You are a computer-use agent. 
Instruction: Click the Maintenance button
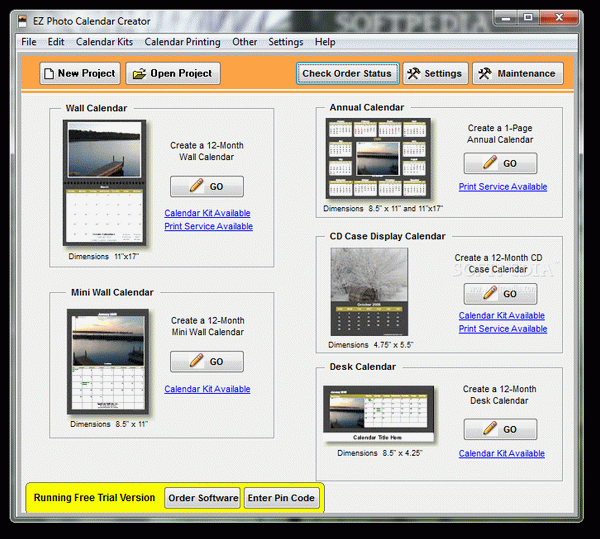[x=518, y=73]
